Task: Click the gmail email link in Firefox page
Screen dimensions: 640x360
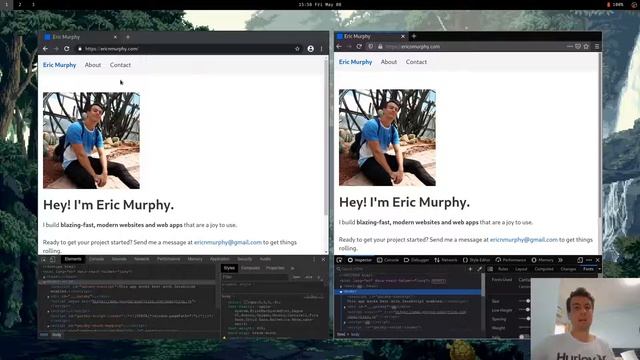Action: [524, 240]
